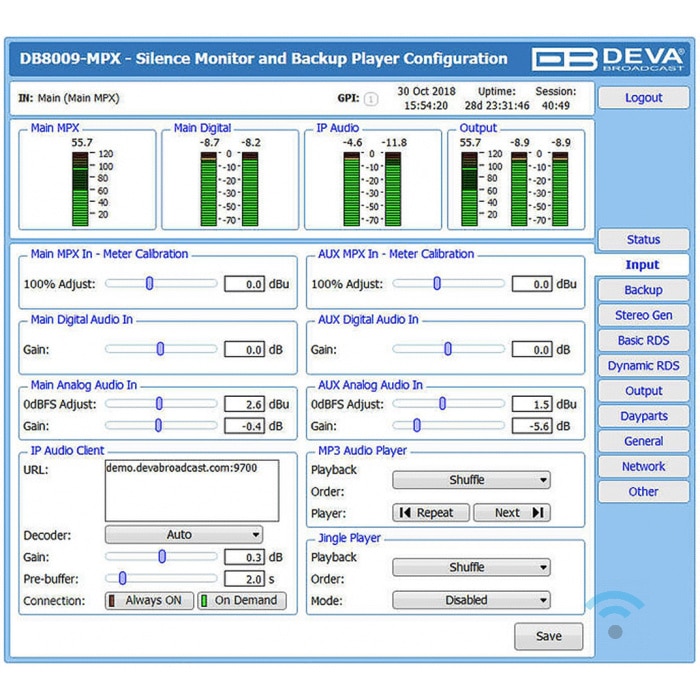The width and height of the screenshot is (700, 700).
Task: Click the Logout button
Action: 643,98
